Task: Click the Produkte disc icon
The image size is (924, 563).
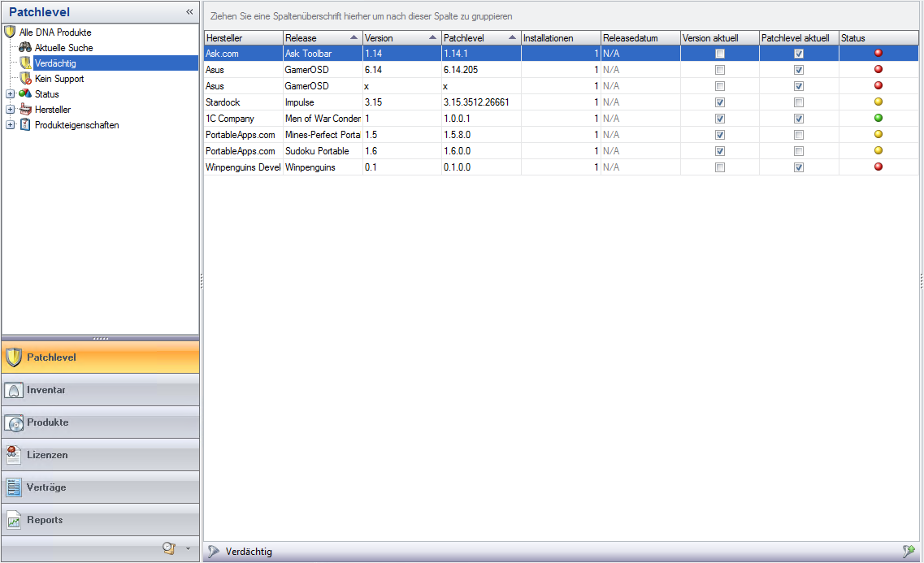Action: click(x=13, y=422)
